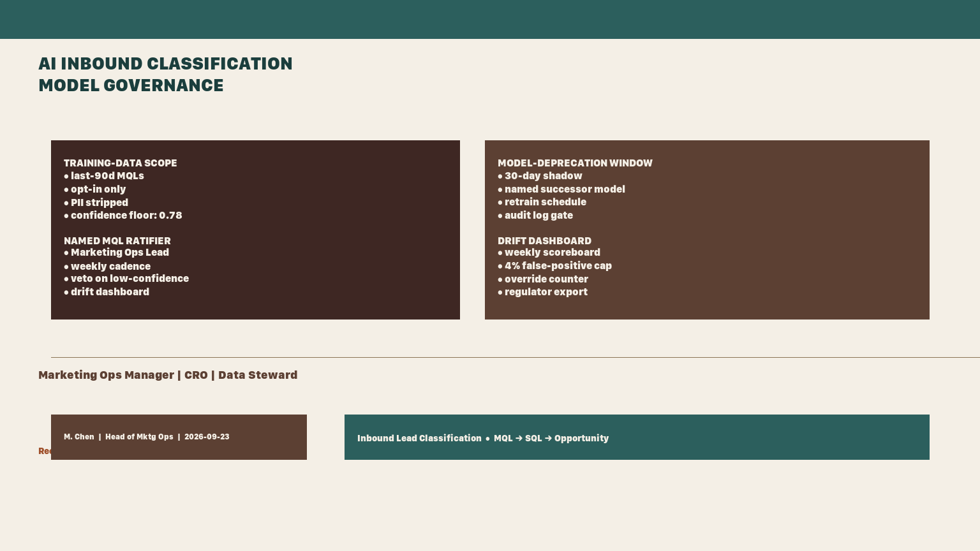The width and height of the screenshot is (980, 551).
Task: Click the 'MODEL GOVERNANCE' title line
Action: tap(131, 85)
